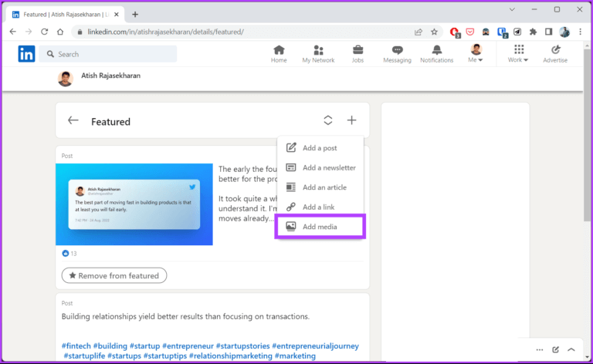Reload the page

click(x=45, y=32)
